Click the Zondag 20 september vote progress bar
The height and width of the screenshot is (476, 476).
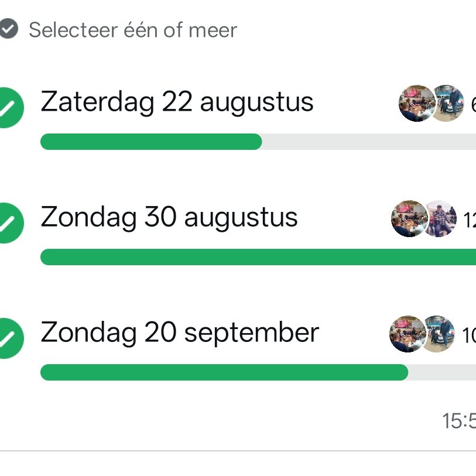[258, 372]
